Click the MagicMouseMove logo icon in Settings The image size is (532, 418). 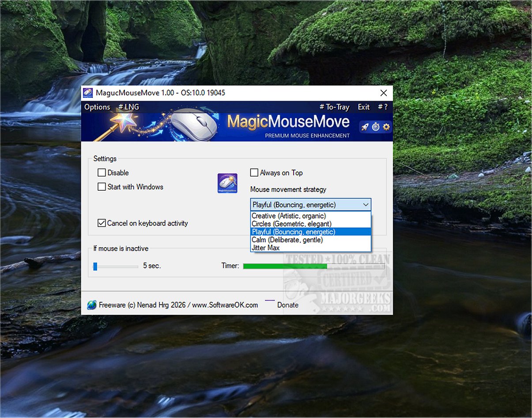click(227, 183)
